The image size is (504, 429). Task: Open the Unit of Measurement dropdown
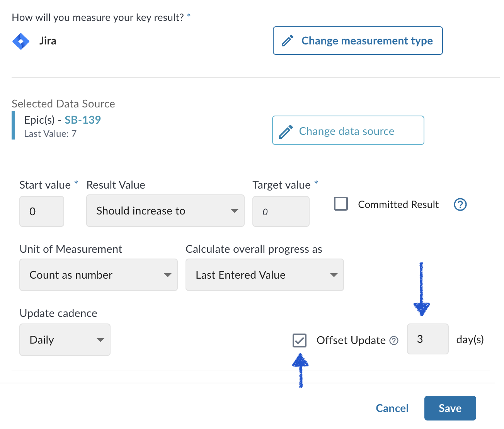point(99,275)
